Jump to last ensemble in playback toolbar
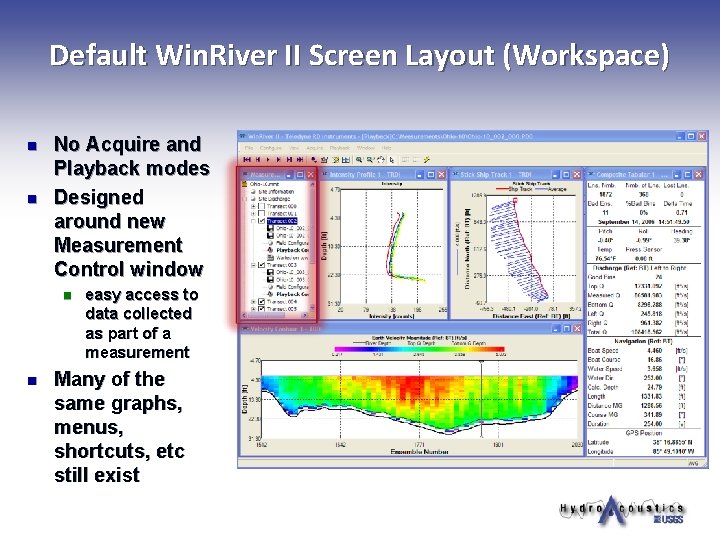This screenshot has height=540, width=720. pos(300,159)
